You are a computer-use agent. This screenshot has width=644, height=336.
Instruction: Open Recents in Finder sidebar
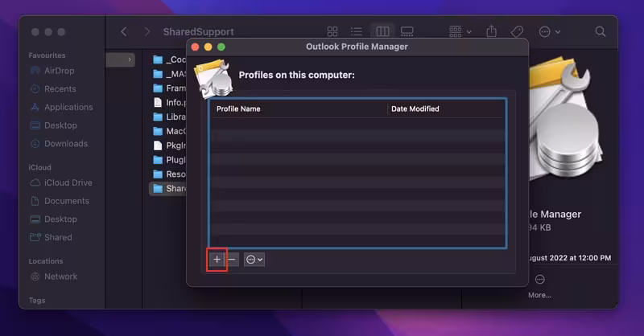[x=53, y=89]
